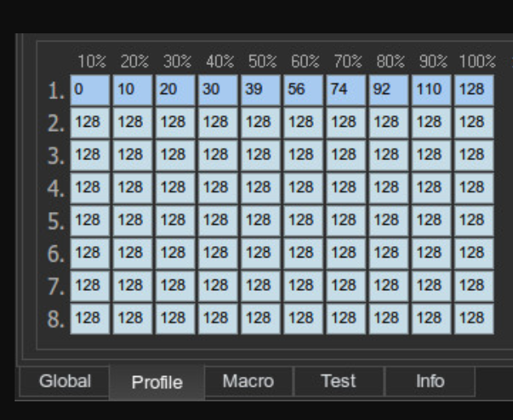Select the Test tab
This screenshot has height=420, width=513.
[x=339, y=381]
